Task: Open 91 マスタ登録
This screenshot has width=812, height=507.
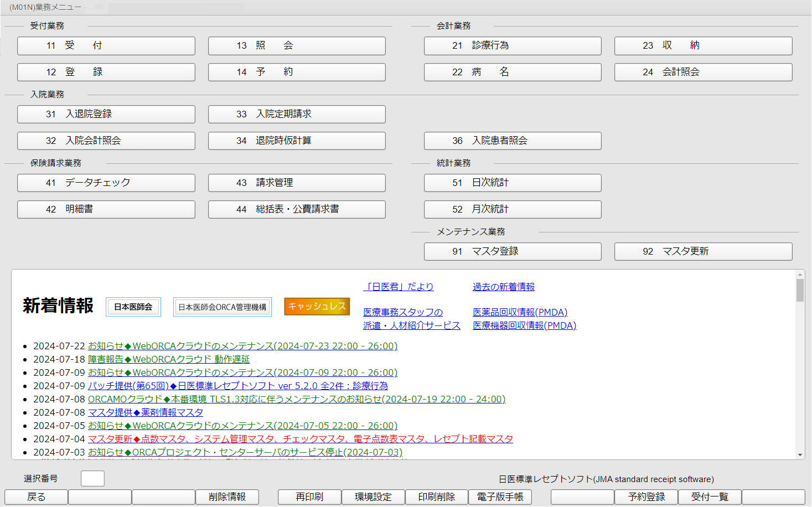Action: pos(513,252)
